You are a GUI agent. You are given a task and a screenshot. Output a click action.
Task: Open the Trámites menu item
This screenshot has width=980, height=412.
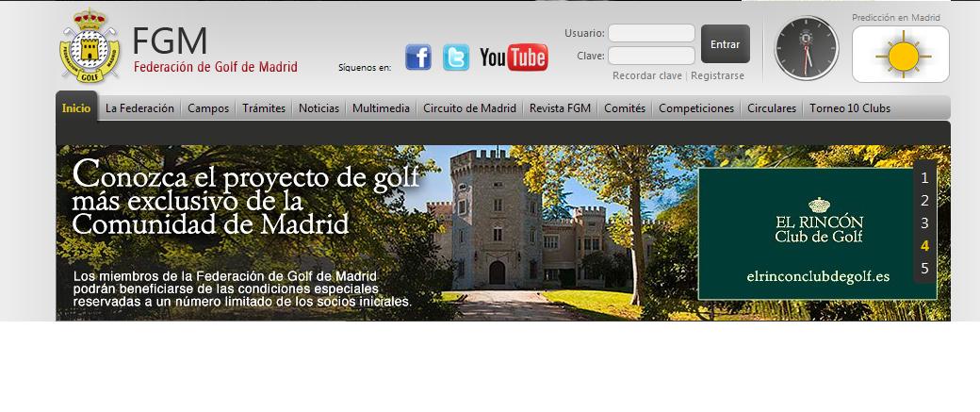[264, 108]
